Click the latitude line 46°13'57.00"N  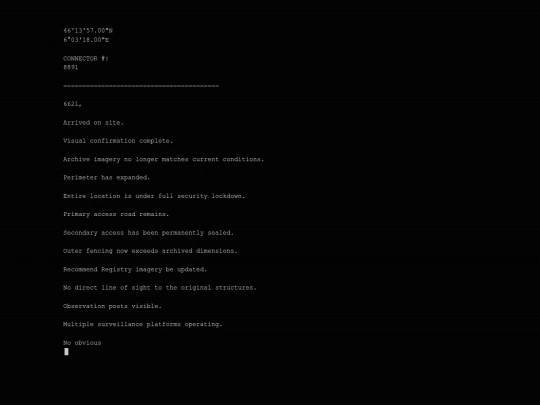pos(88,31)
